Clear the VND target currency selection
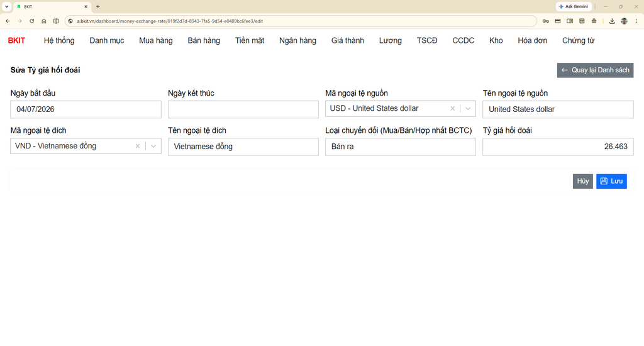 [138, 146]
